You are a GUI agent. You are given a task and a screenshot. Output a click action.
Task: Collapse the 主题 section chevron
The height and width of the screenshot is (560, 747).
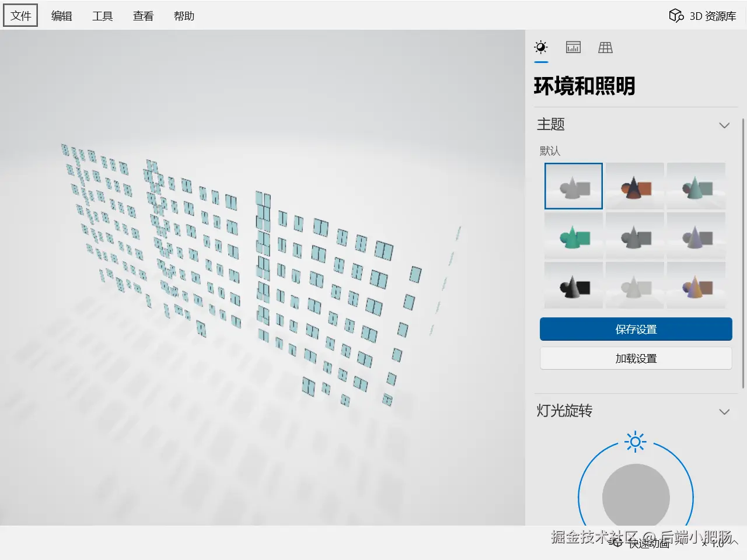(x=724, y=125)
